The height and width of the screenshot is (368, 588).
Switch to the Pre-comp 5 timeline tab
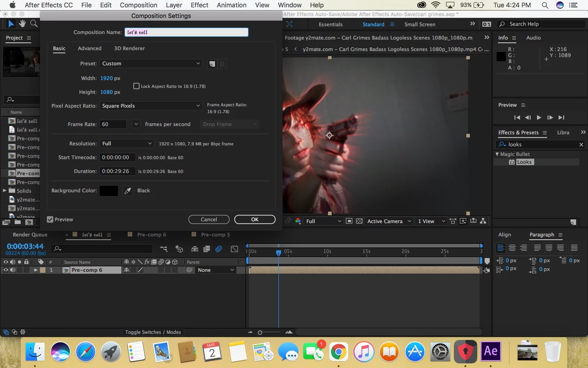[x=215, y=235]
